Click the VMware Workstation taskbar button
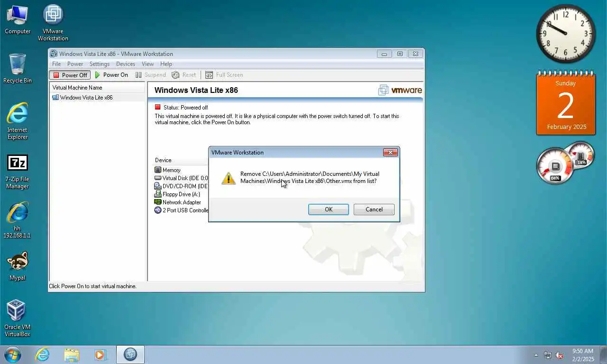Image resolution: width=607 pixels, height=364 pixels. tap(130, 355)
